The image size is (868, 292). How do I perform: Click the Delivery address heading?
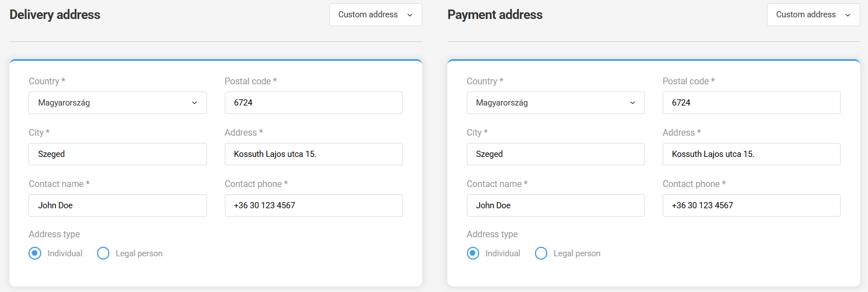55,15
